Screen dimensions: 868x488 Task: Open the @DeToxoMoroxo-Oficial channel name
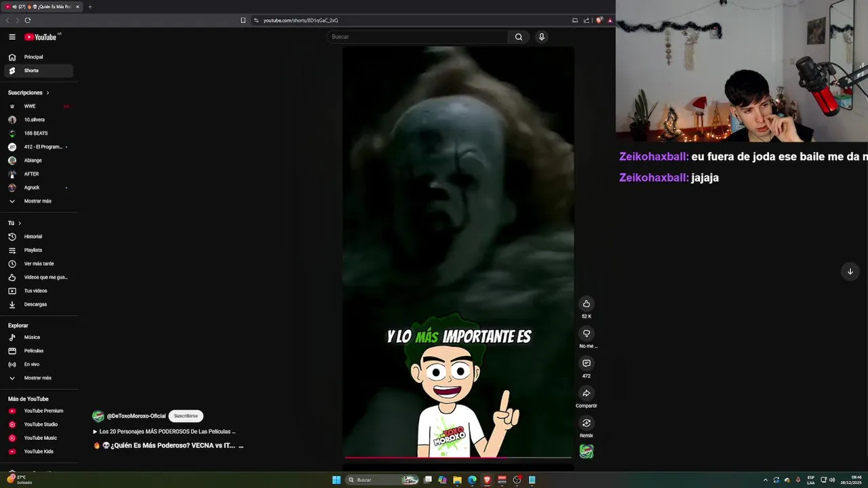(136, 416)
